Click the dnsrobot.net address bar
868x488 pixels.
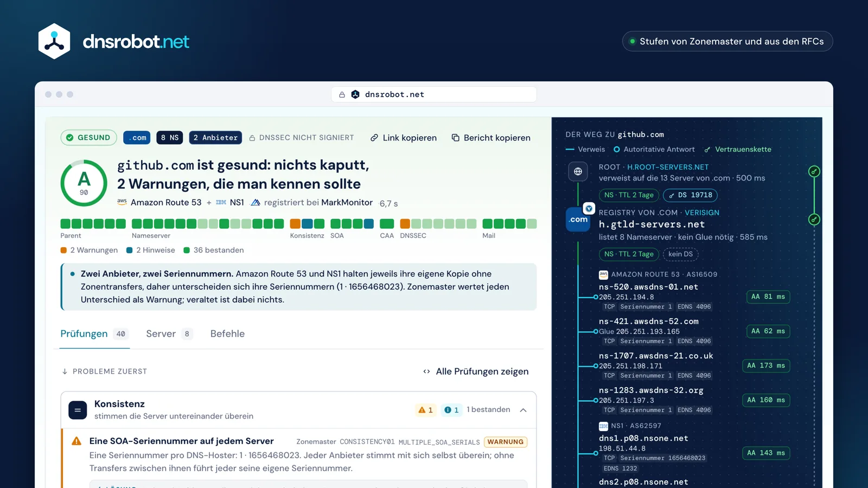[434, 94]
